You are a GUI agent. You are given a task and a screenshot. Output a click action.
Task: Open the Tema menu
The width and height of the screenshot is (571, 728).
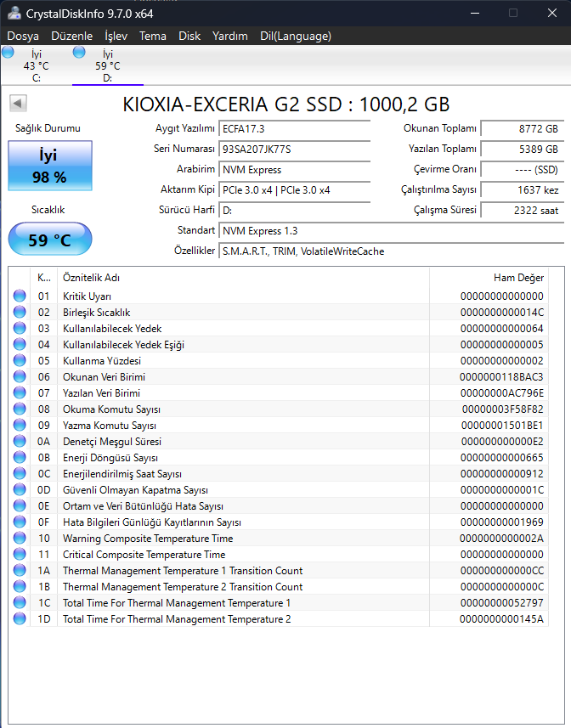pos(153,36)
